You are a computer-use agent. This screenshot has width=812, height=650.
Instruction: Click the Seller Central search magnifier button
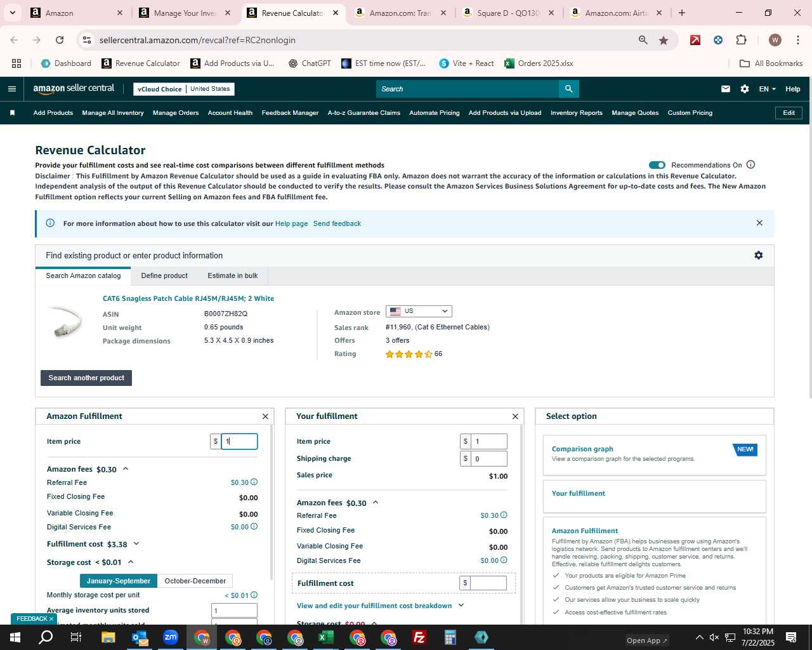click(569, 89)
